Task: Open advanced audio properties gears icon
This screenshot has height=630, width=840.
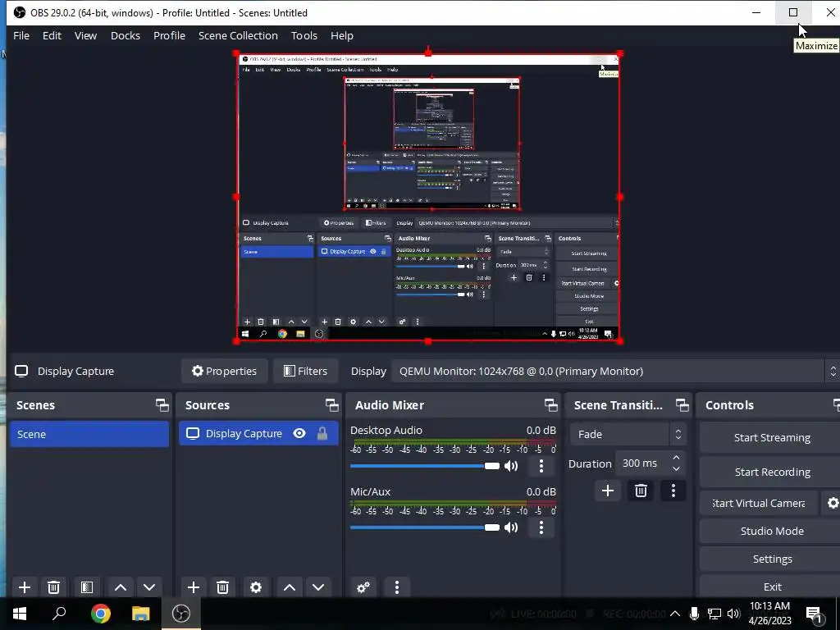Action: (363, 587)
